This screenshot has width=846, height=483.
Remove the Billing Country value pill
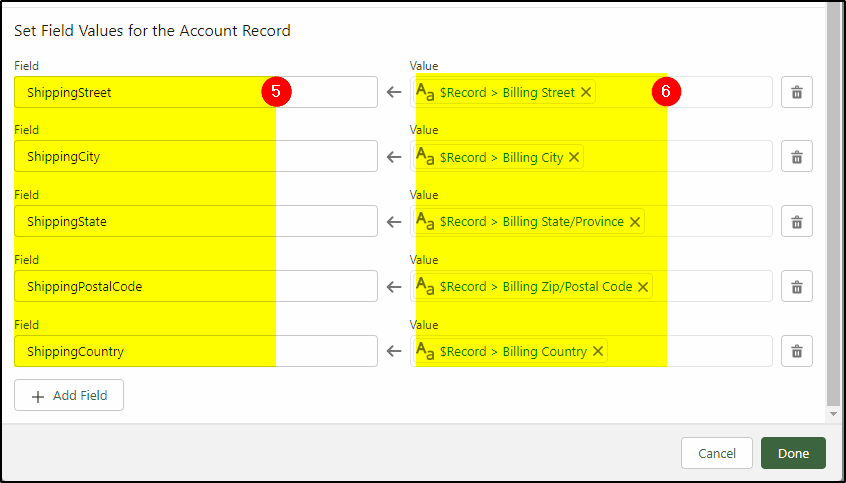598,351
